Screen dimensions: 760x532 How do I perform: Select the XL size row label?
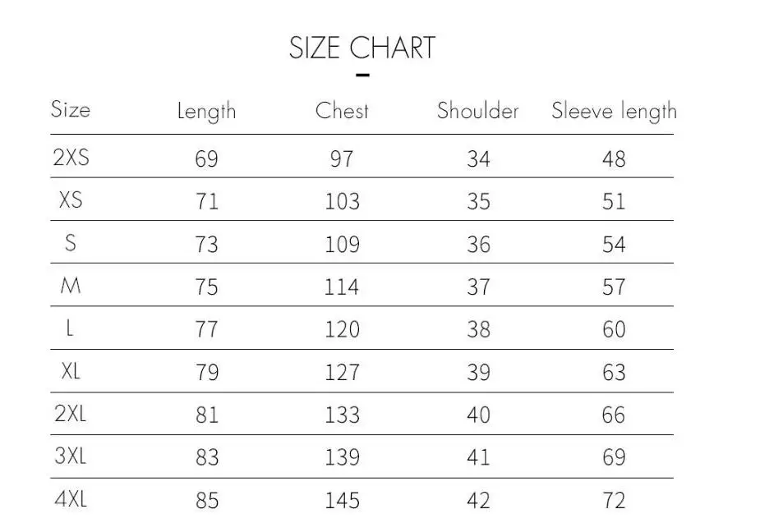(71, 371)
